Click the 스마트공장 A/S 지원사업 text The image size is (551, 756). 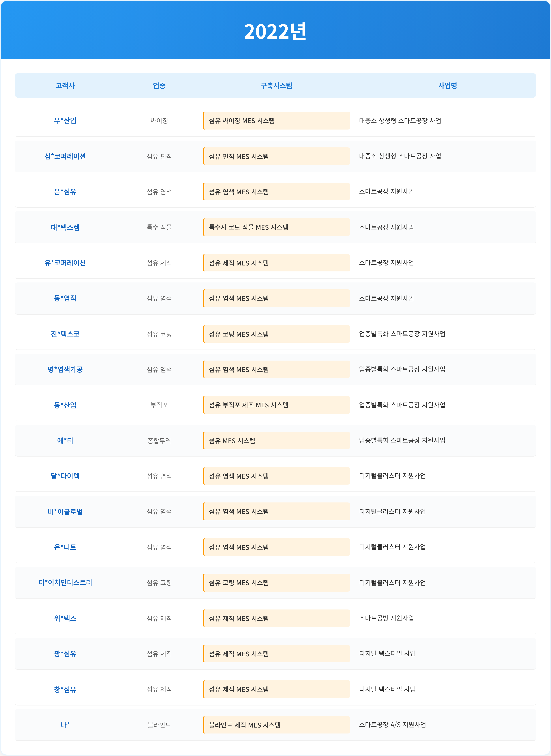pyautogui.click(x=392, y=724)
